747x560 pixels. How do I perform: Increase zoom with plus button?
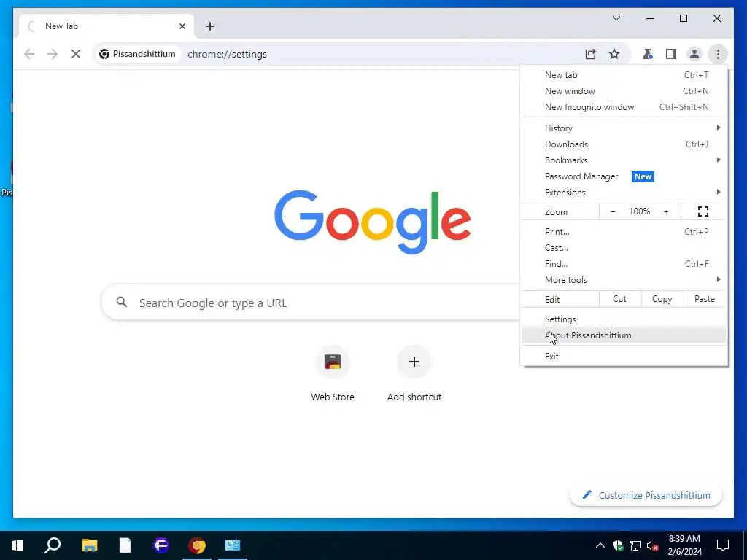666,211
